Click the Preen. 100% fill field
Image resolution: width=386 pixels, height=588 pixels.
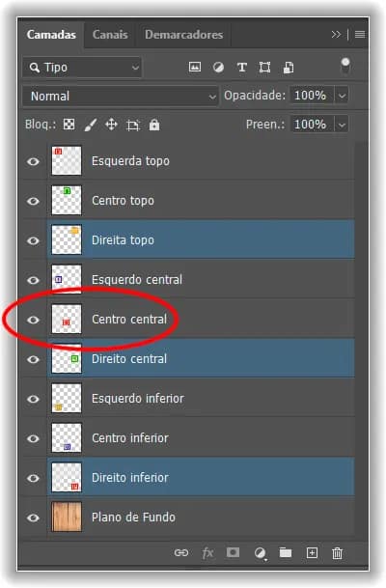tap(312, 125)
